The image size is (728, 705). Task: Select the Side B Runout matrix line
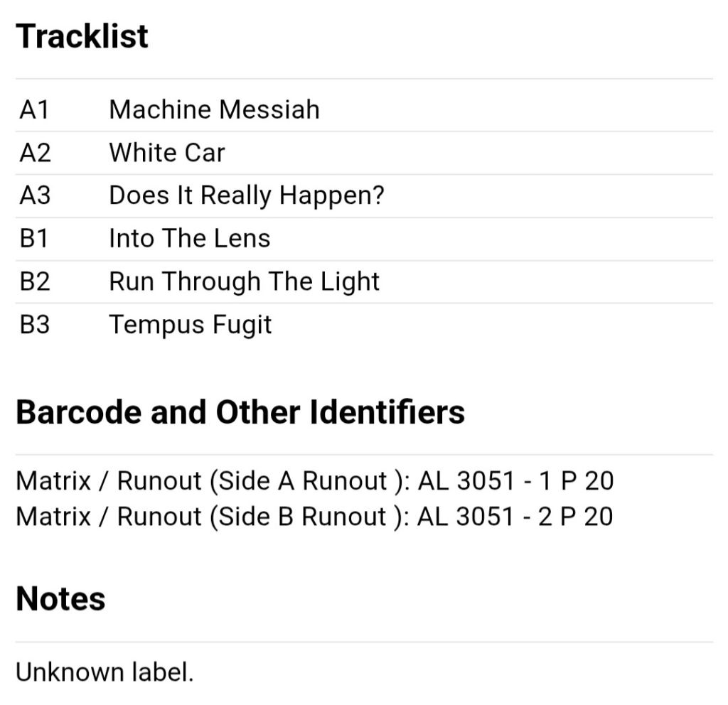point(314,517)
